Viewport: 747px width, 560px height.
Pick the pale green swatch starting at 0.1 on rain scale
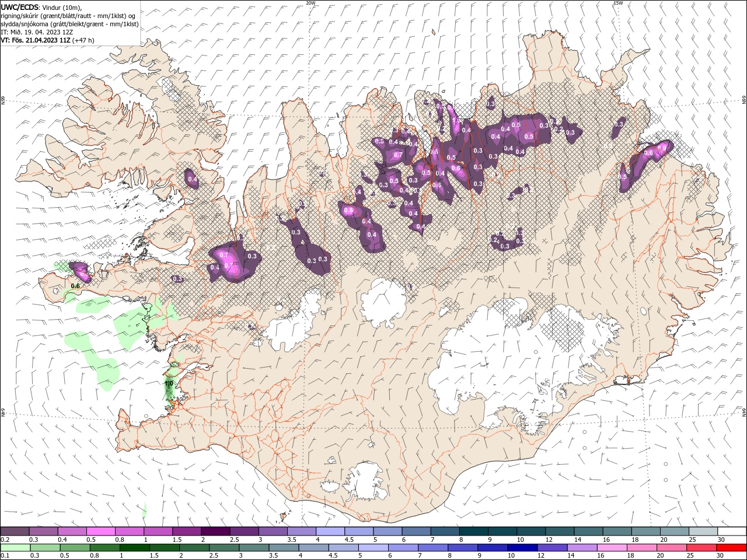coord(15,548)
